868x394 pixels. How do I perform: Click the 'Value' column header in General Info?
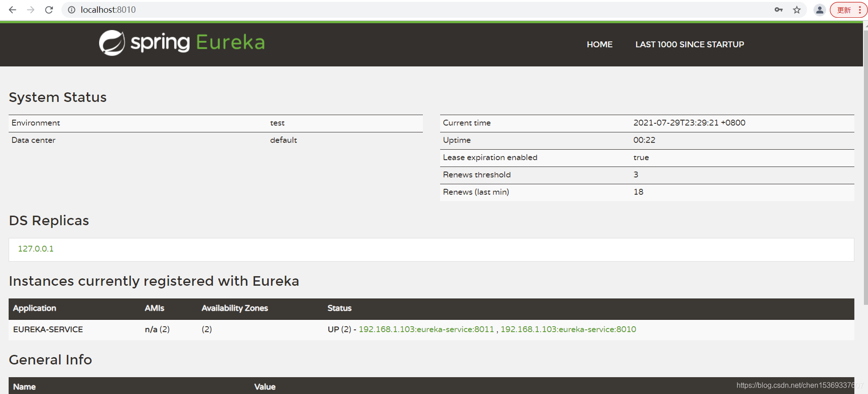[x=265, y=387]
